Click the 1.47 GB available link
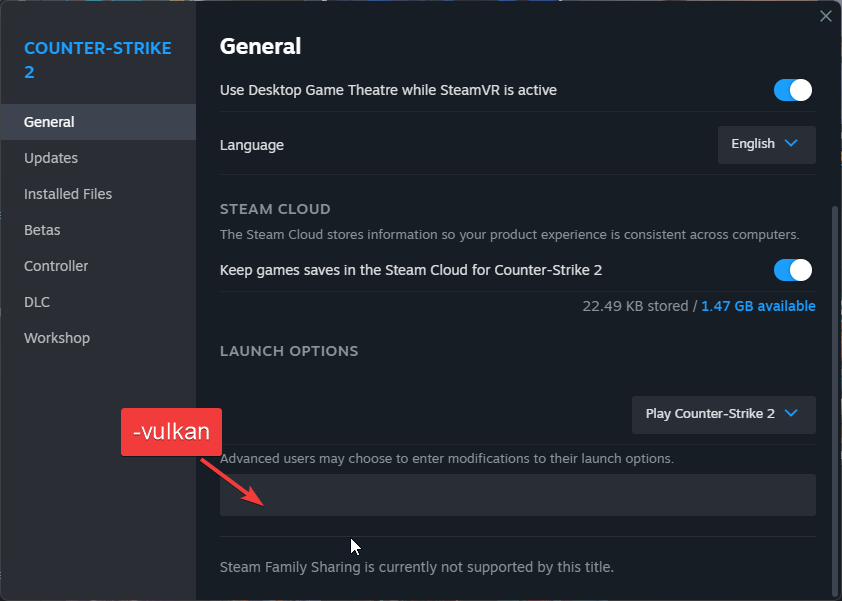The width and height of the screenshot is (842, 601). point(758,306)
